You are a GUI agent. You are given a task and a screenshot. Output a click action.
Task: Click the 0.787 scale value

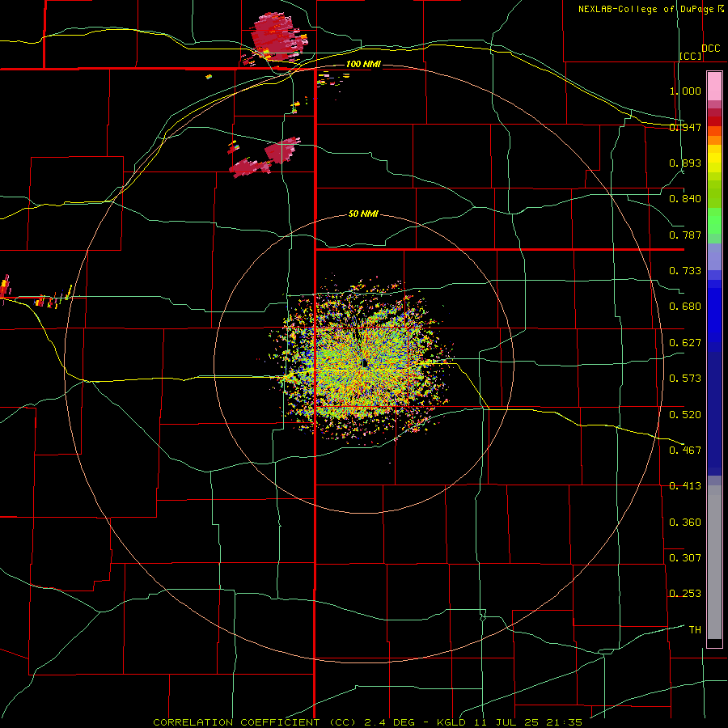685,235
